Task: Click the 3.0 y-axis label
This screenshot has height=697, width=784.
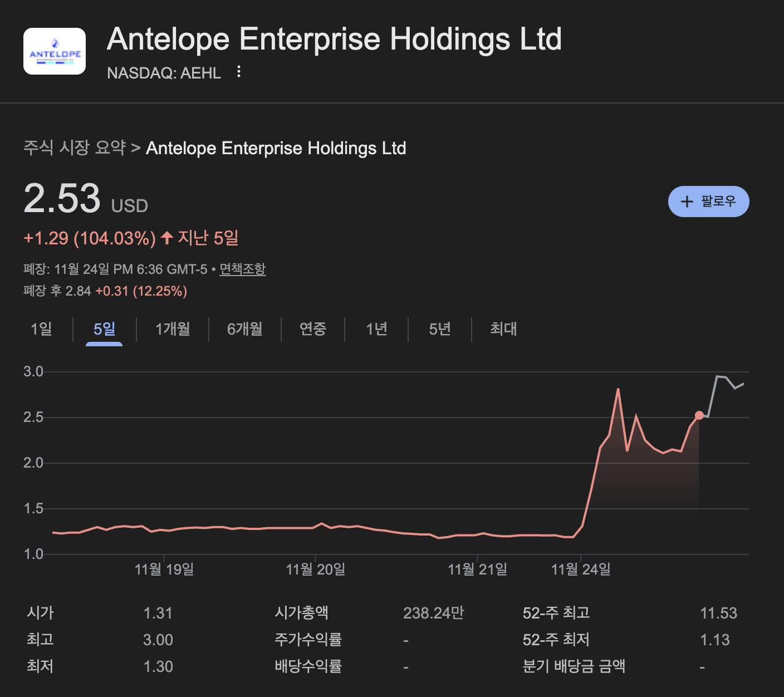Action: (33, 372)
